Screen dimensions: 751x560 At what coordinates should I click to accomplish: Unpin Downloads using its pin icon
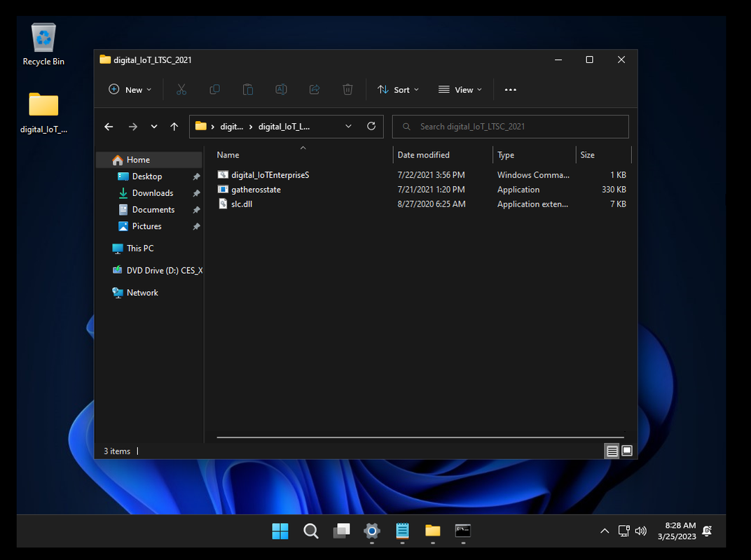point(196,193)
